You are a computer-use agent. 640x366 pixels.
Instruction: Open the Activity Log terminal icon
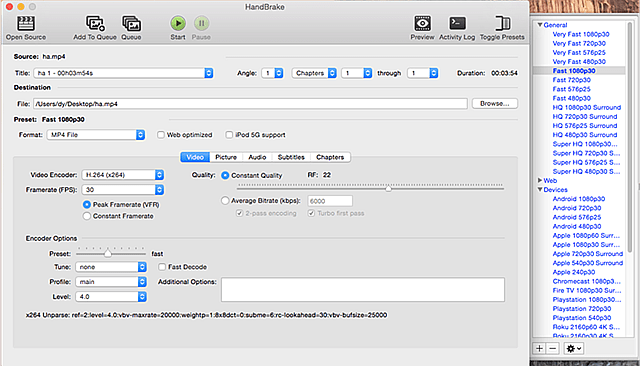tap(457, 23)
